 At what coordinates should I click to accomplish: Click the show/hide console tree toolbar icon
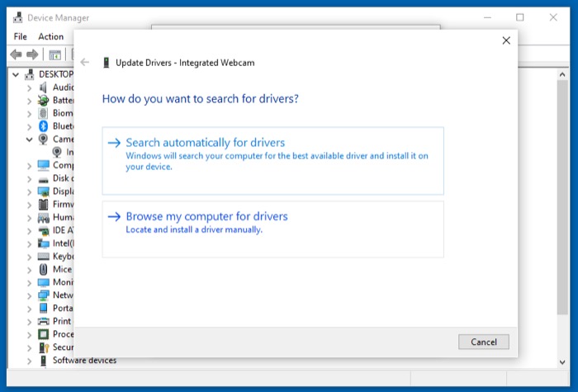pos(55,55)
